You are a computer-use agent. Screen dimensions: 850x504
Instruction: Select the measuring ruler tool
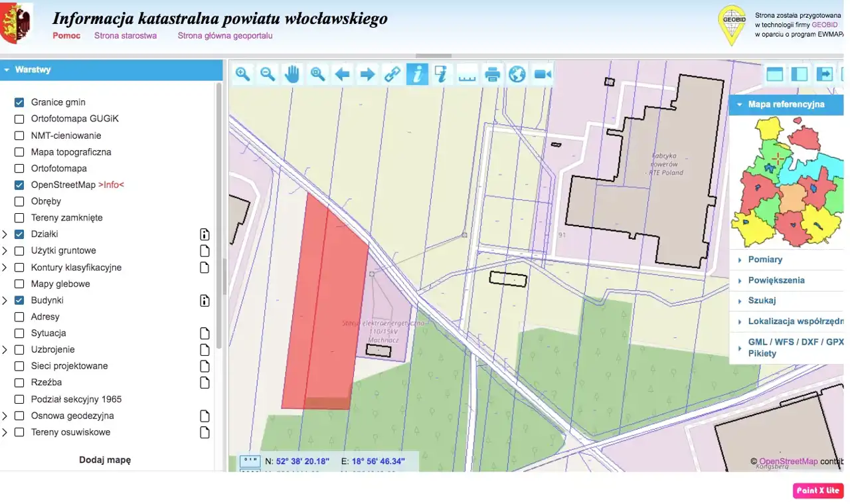click(467, 74)
